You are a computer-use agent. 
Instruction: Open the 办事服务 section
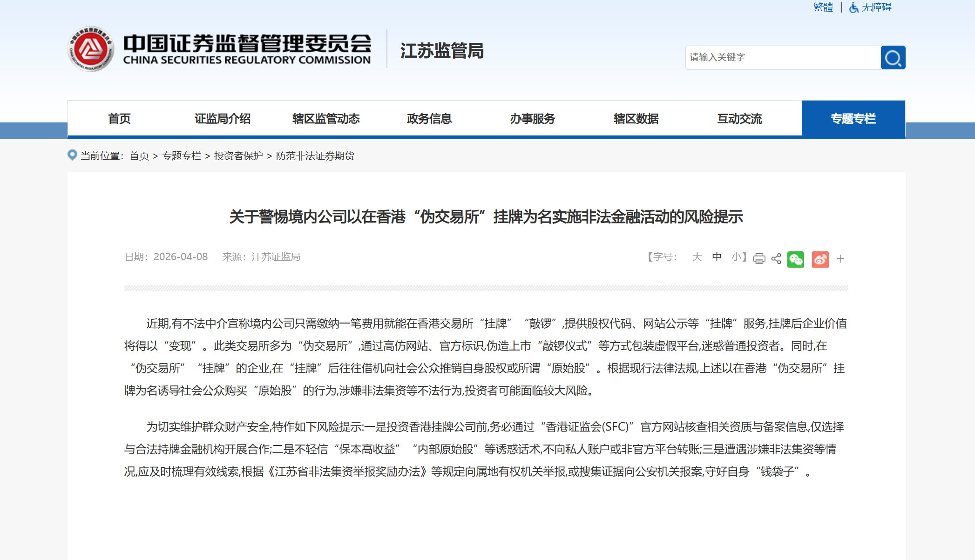(532, 119)
